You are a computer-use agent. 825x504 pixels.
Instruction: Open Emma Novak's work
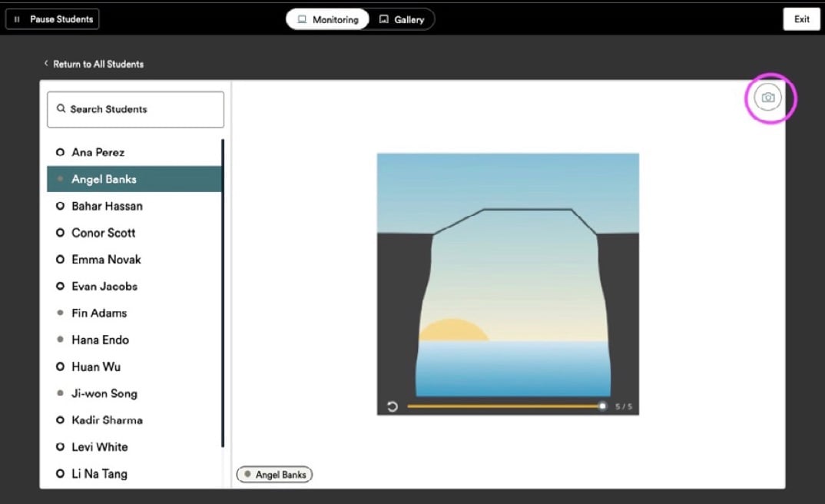[x=106, y=260]
